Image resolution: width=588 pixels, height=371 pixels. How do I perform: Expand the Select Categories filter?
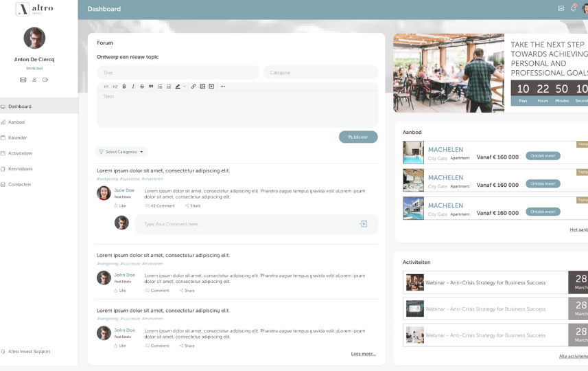[121, 152]
